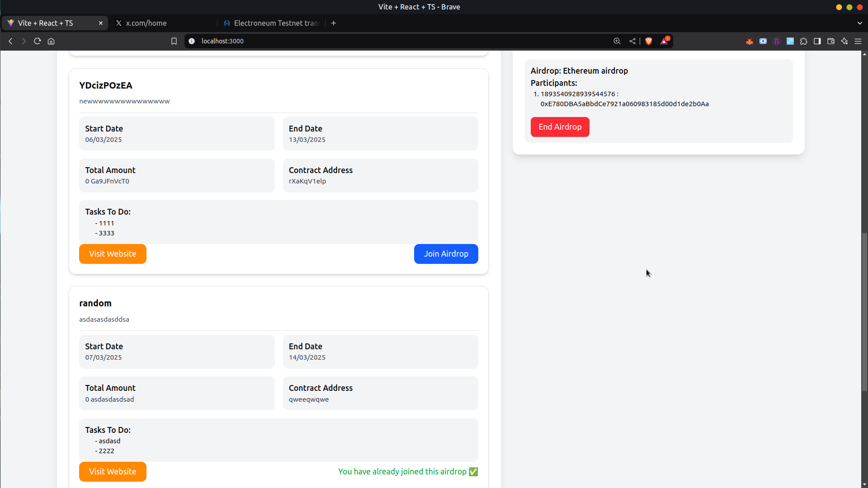This screenshot has width=868, height=488.
Task: Visit Website for the random airdrop
Action: click(113, 472)
